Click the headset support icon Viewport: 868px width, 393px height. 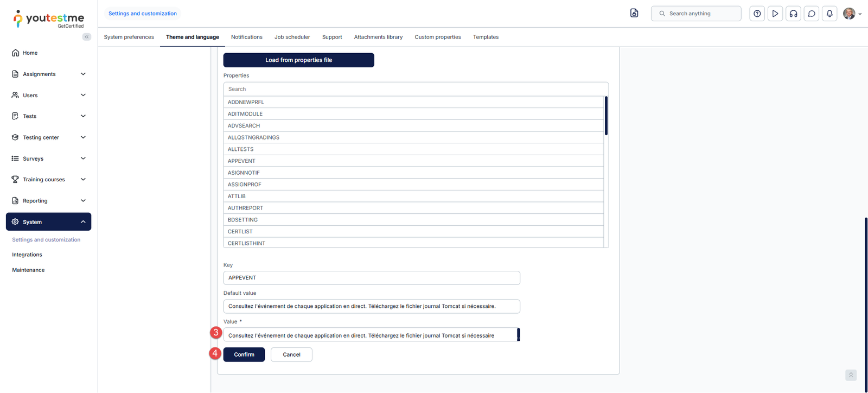point(793,14)
